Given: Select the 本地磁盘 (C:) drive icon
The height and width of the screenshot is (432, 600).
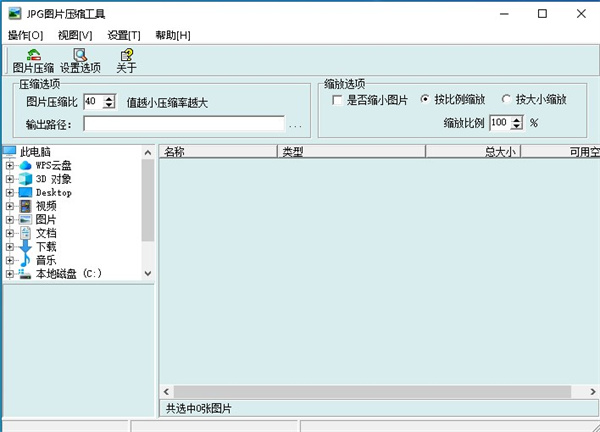Looking at the screenshot, I should tap(26, 273).
